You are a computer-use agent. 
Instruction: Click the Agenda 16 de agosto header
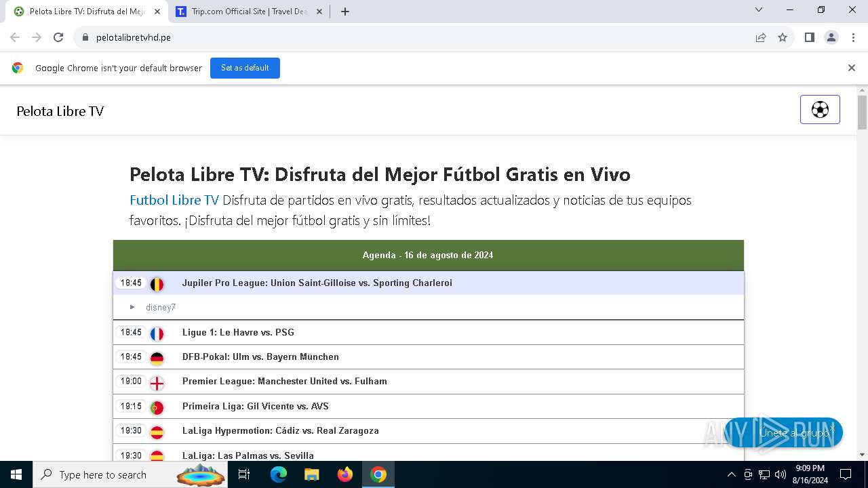click(429, 256)
